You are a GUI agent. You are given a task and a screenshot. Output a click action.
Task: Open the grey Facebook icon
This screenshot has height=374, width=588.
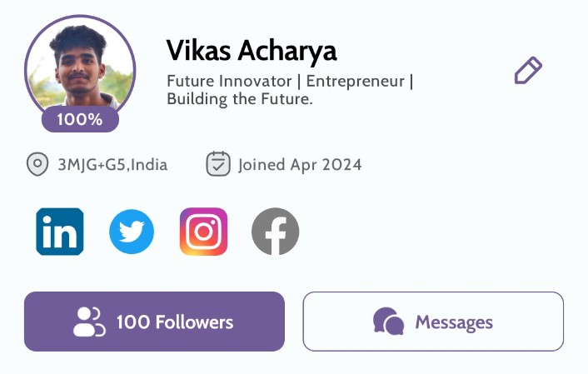(x=275, y=232)
